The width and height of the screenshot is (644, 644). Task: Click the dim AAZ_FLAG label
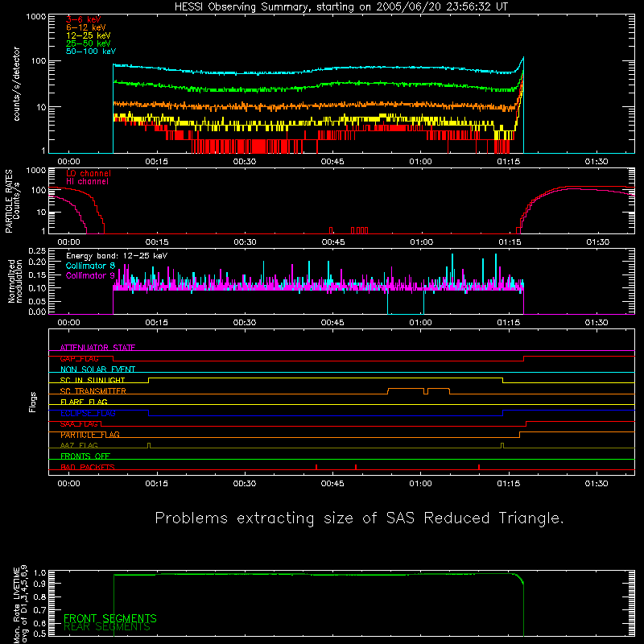79,445
